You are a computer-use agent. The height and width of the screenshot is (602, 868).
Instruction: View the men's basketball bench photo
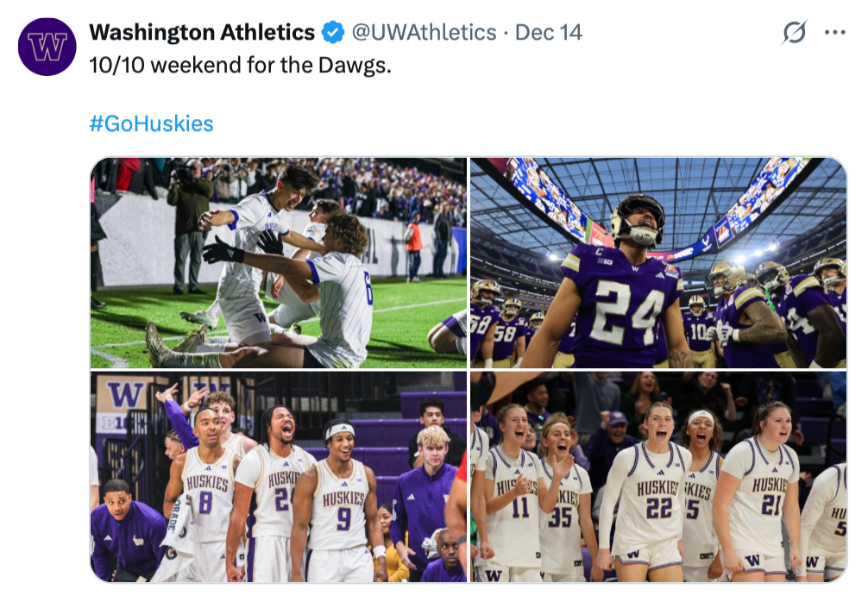(x=278, y=477)
